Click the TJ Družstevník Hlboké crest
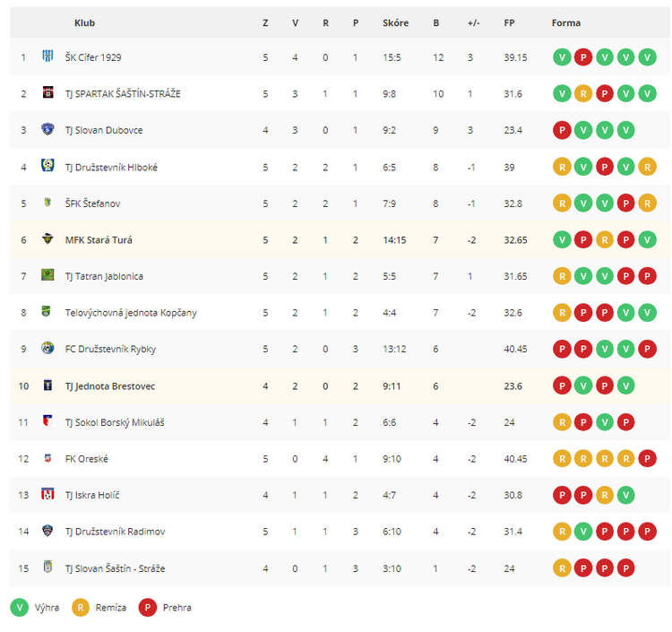Viewport: 672px width, 632px height. [47, 166]
